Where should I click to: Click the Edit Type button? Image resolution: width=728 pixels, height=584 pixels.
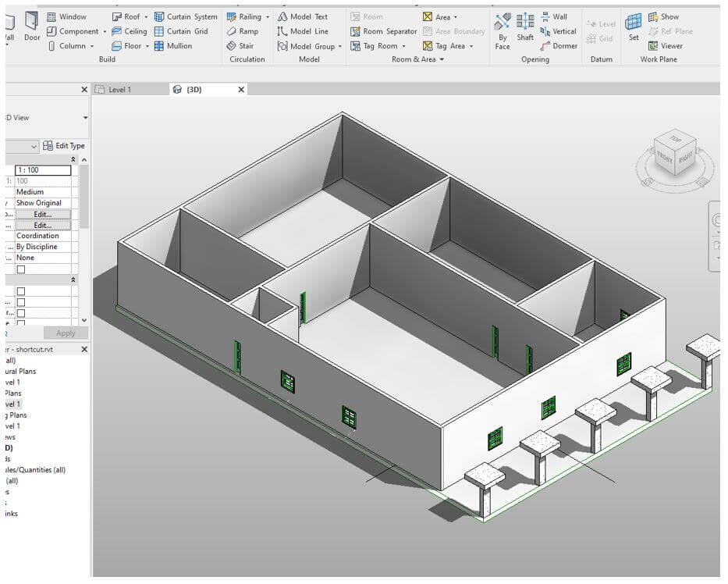pos(64,145)
